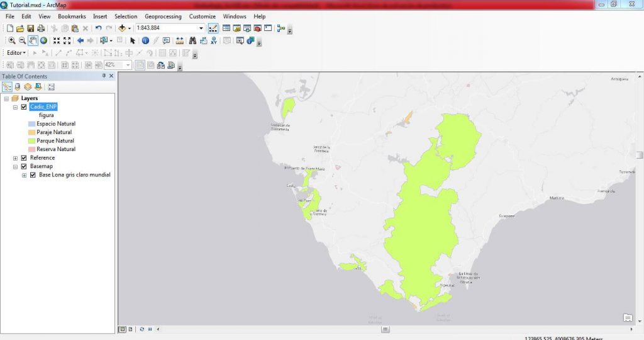Open the Bookmarks menu
The image size is (644, 340).
(x=72, y=16)
